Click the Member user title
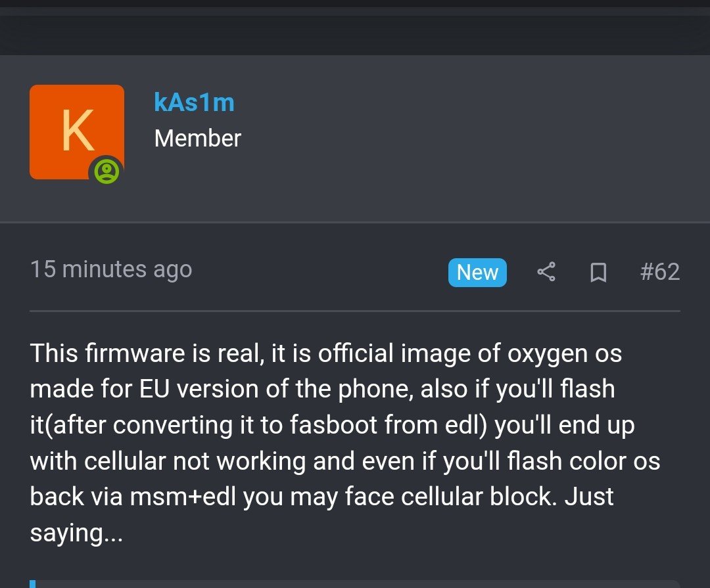 [197, 139]
